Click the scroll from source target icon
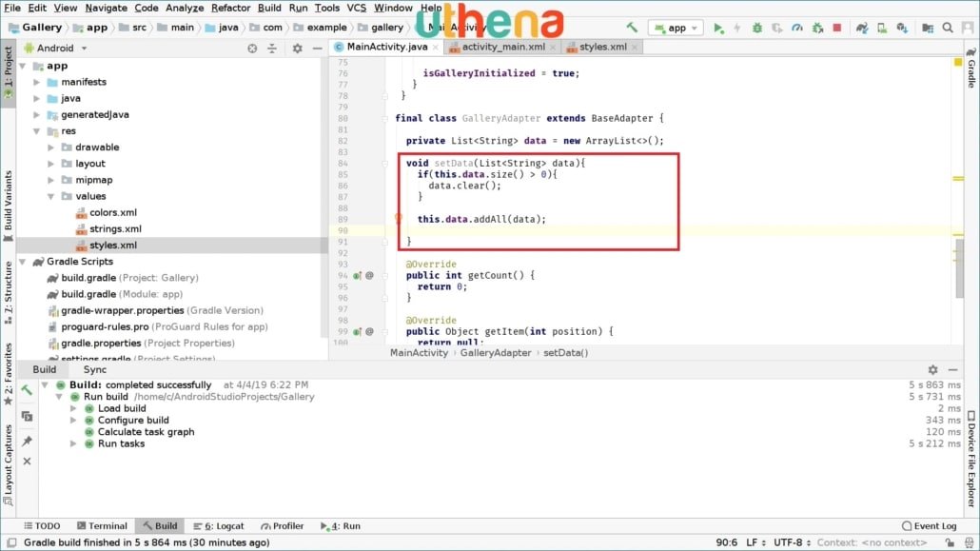This screenshot has height=551, width=980. 252,49
